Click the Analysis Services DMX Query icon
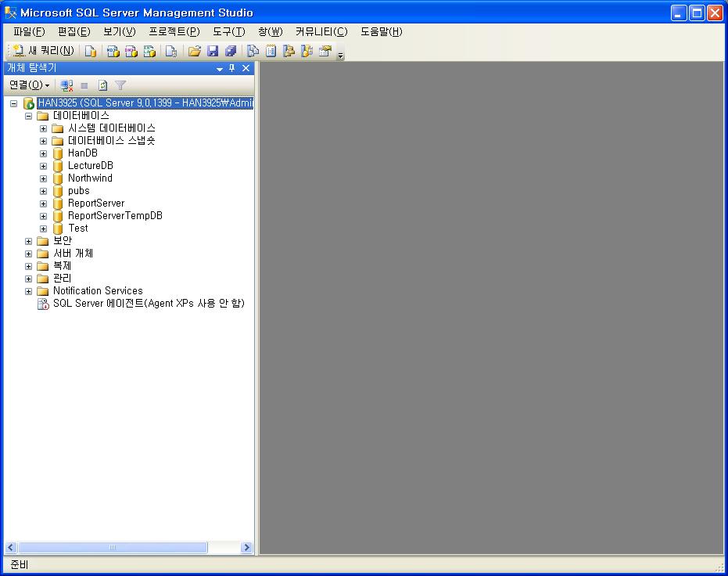 click(x=131, y=51)
